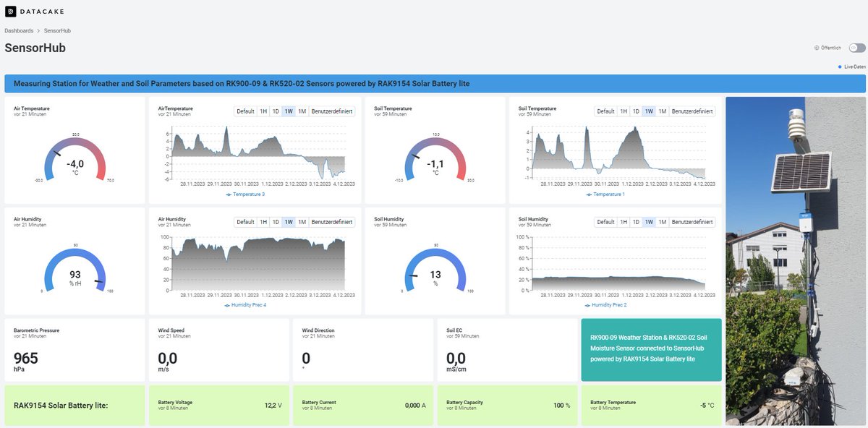Click the globe icon beside Öffentlich

point(817,48)
